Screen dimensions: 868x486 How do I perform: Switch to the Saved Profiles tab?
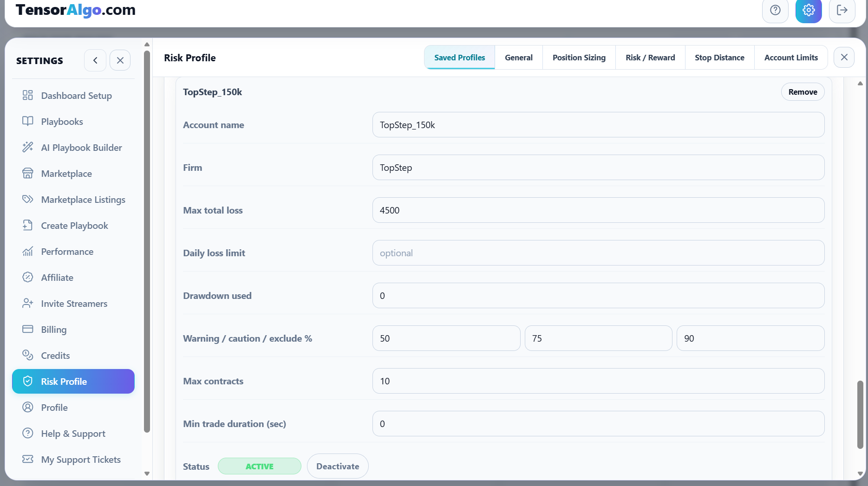pos(459,58)
